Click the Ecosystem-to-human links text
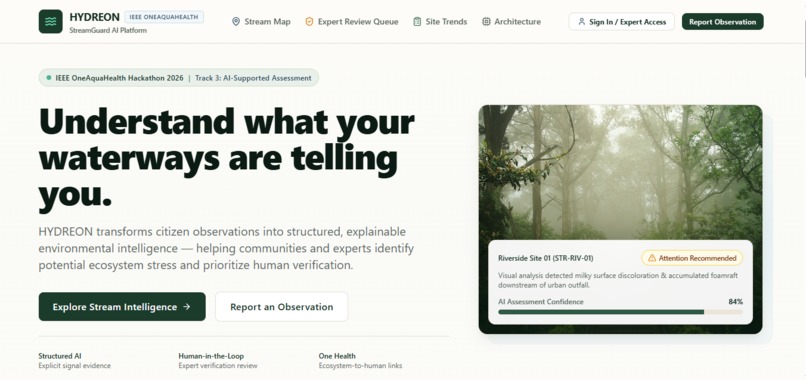This screenshot has width=806, height=380. coord(360,366)
